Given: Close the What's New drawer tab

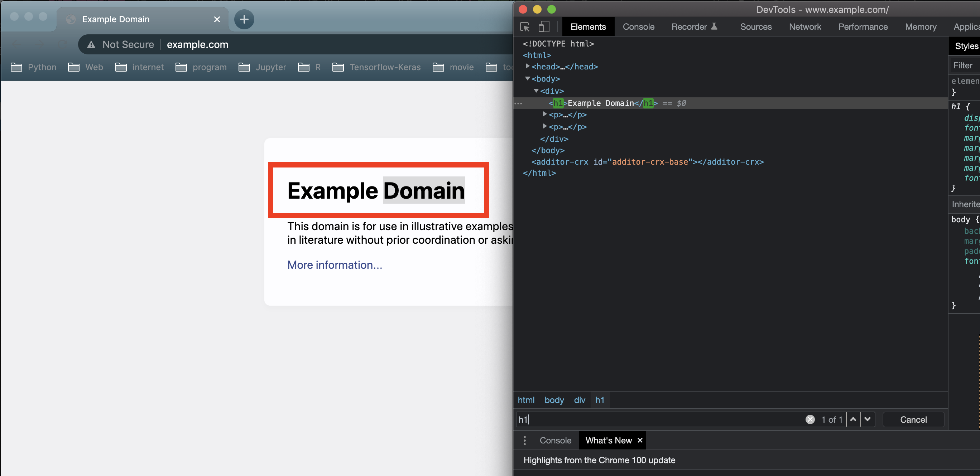Looking at the screenshot, I should [640, 440].
